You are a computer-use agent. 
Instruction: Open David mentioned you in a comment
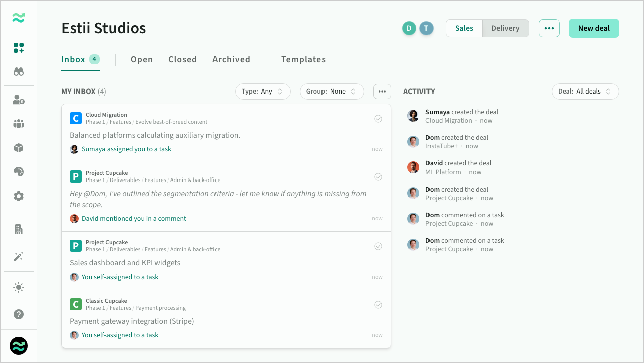pyautogui.click(x=134, y=219)
